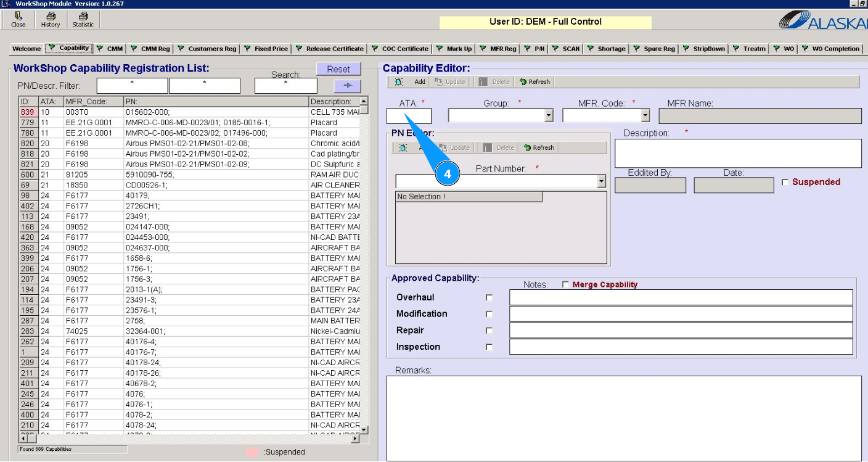
Task: Click the new-document icon in the Capability Editor toolbar
Action: coord(399,82)
